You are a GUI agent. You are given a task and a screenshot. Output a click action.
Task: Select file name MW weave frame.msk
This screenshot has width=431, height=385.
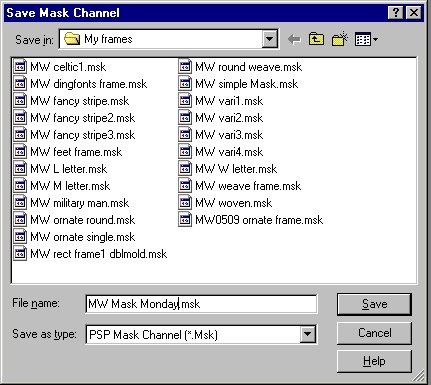coord(248,186)
